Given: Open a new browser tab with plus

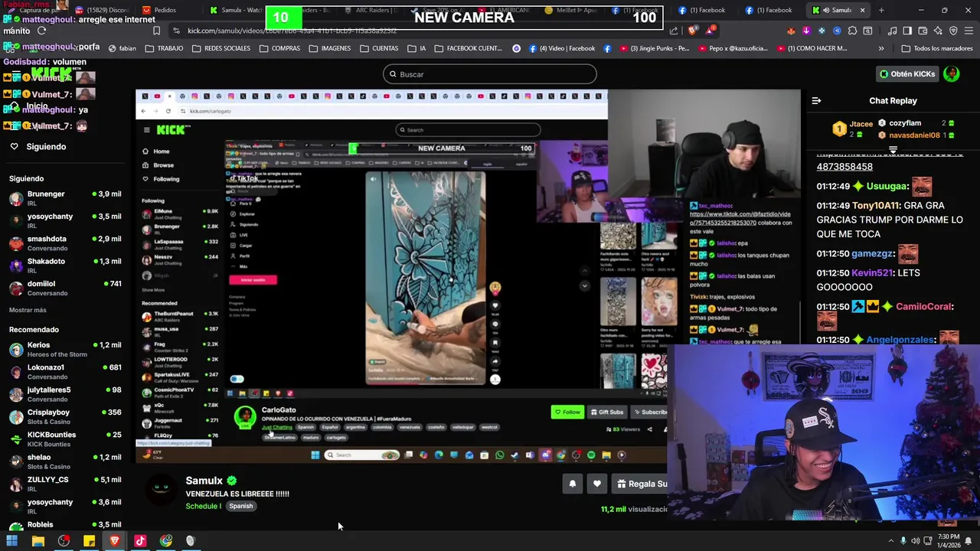Looking at the screenshot, I should pyautogui.click(x=881, y=10).
